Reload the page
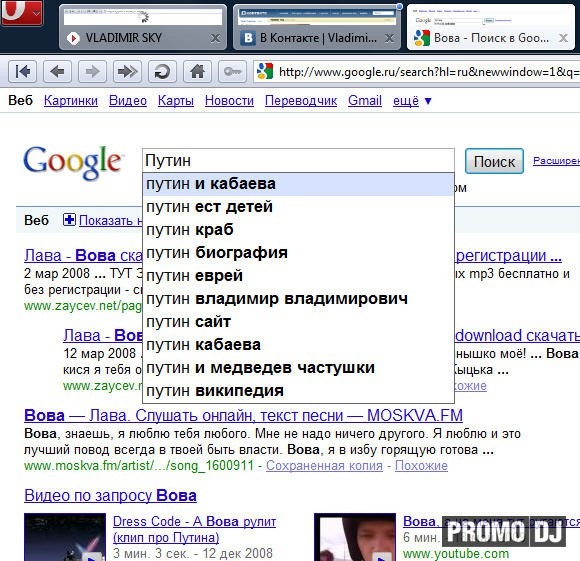Screen dimensions: 580x561 coord(162,71)
